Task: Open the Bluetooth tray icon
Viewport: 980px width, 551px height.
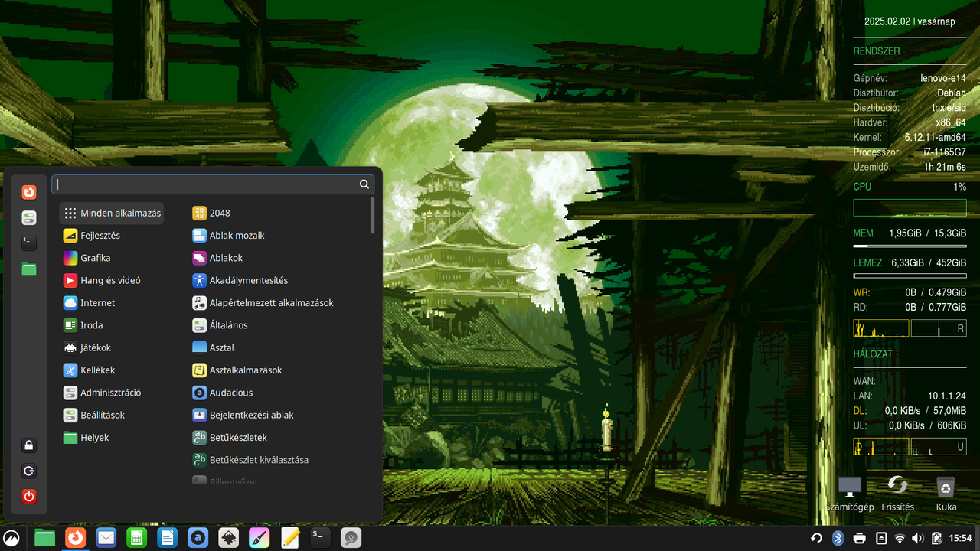Action: [x=838, y=538]
